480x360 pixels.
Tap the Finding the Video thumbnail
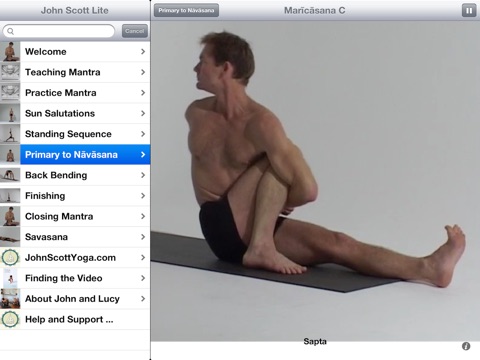click(x=10, y=278)
